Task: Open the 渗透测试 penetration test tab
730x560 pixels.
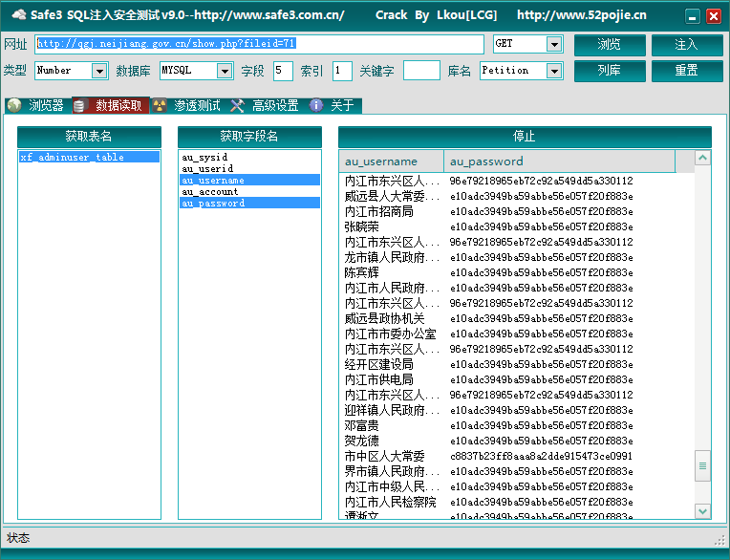Action: pos(188,106)
